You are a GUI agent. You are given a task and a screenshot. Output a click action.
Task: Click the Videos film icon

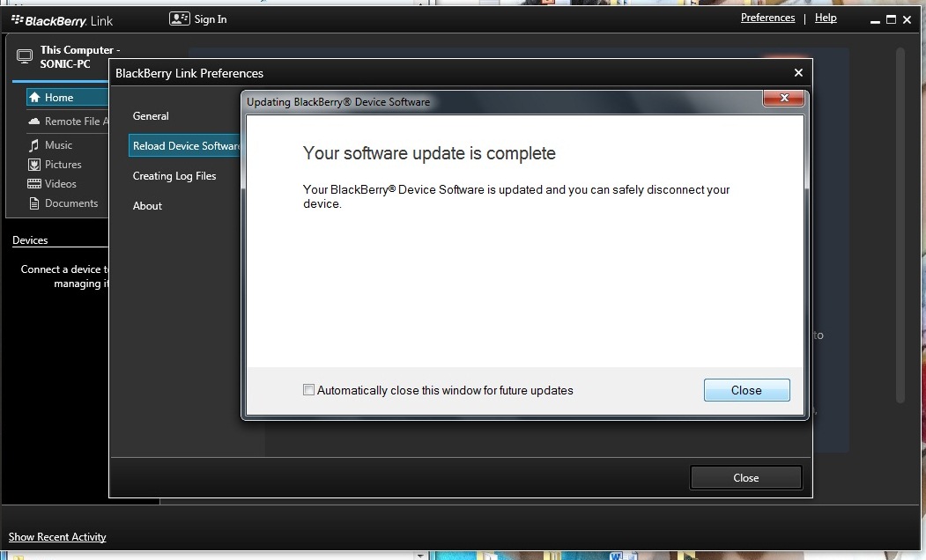(x=34, y=183)
